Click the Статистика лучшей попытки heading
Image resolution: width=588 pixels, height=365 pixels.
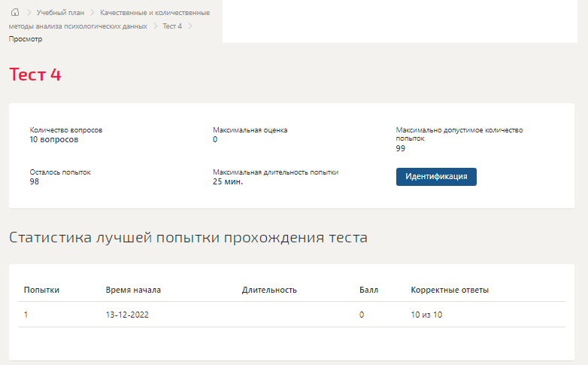188,239
